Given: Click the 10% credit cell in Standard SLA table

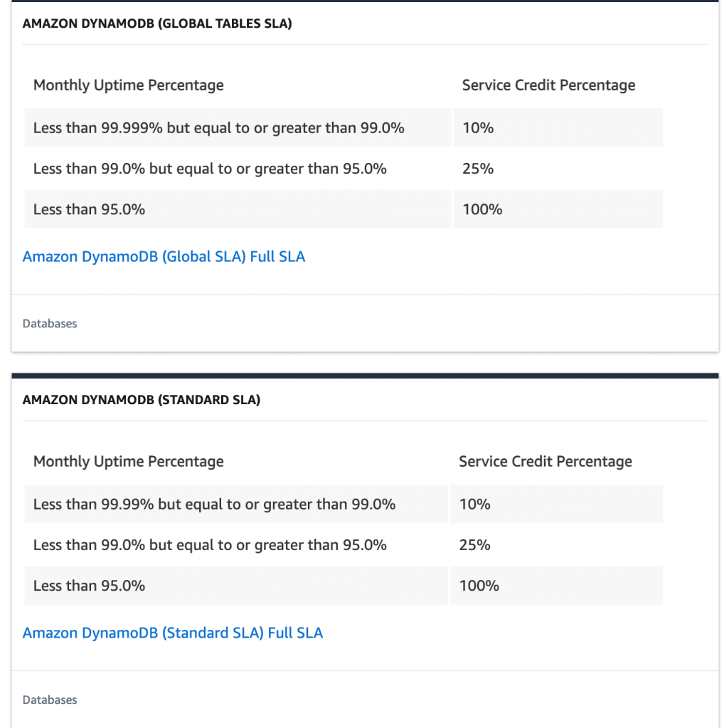Looking at the screenshot, I should click(x=475, y=505).
